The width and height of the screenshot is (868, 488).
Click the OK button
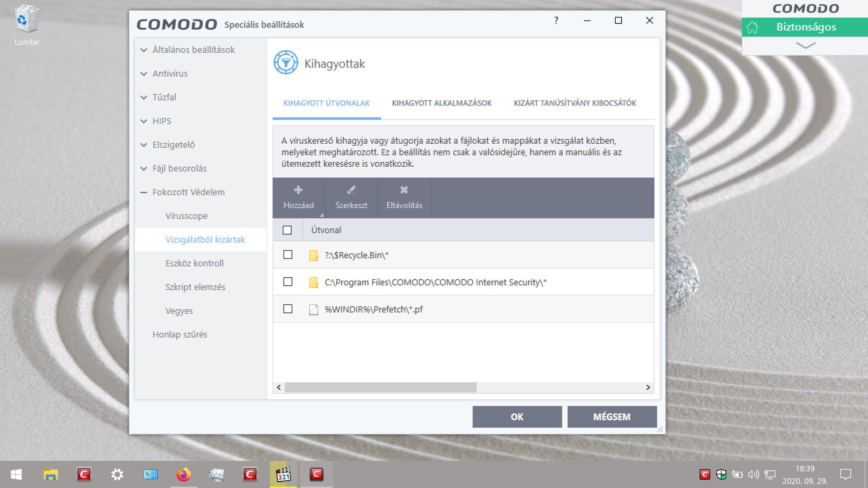(517, 417)
